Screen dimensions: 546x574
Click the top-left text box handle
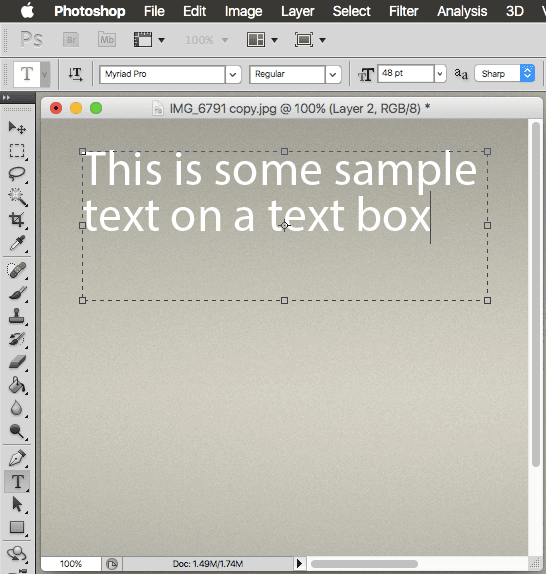click(82, 152)
